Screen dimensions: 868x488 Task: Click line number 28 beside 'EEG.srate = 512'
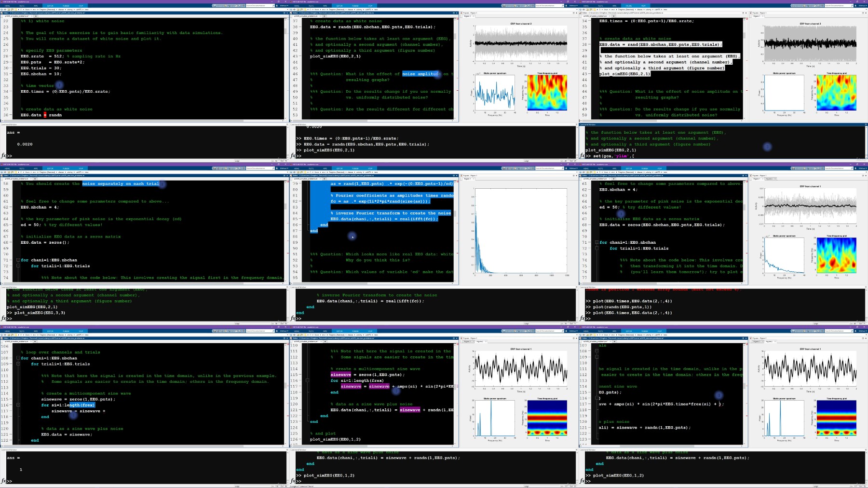tap(6, 56)
